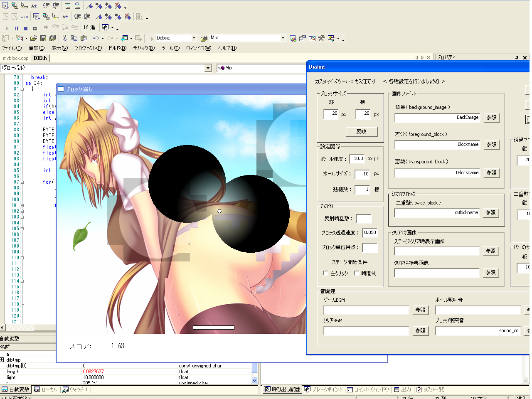Open the Undo history dropdown arrow
Screen dimensions: 532x399
[103, 39]
